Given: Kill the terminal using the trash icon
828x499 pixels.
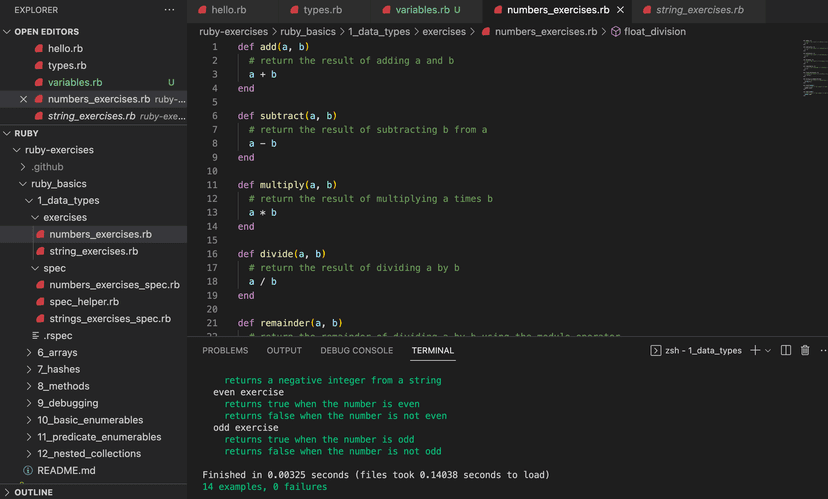Looking at the screenshot, I should click(x=805, y=350).
